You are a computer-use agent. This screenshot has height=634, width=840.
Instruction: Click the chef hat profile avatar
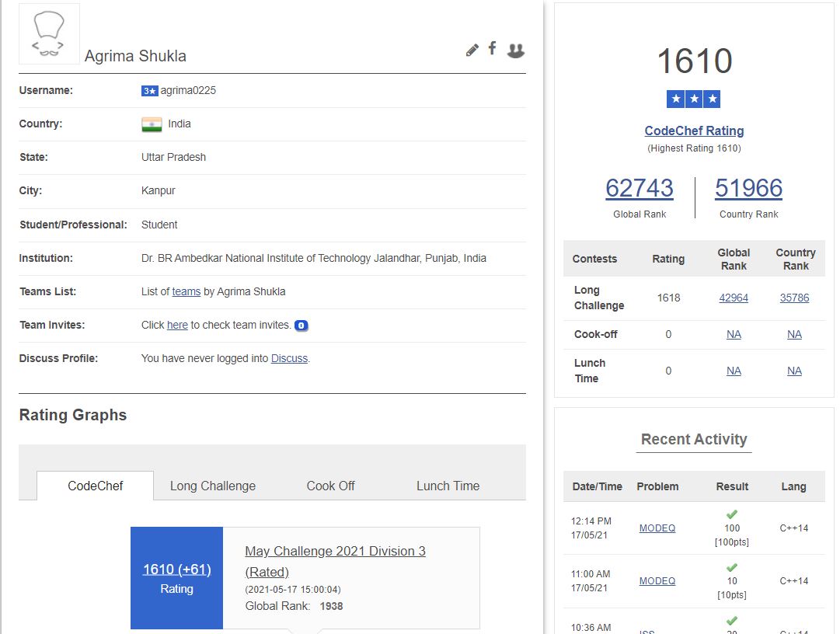click(49, 33)
